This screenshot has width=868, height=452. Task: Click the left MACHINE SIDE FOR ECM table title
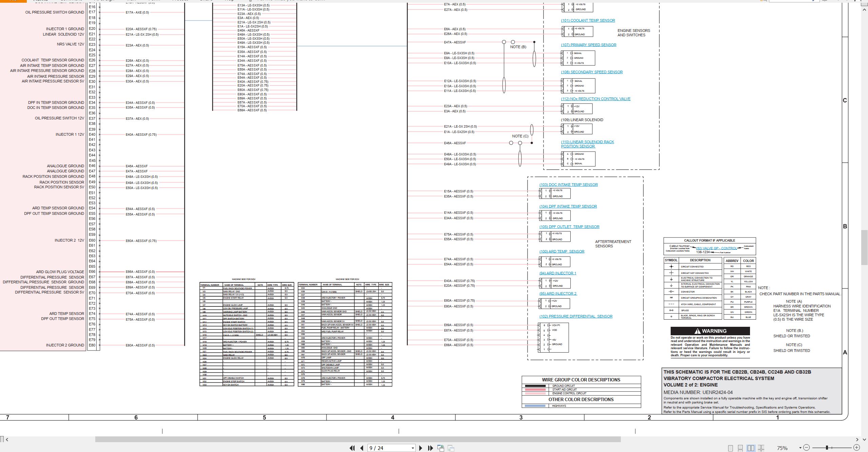pos(243,279)
